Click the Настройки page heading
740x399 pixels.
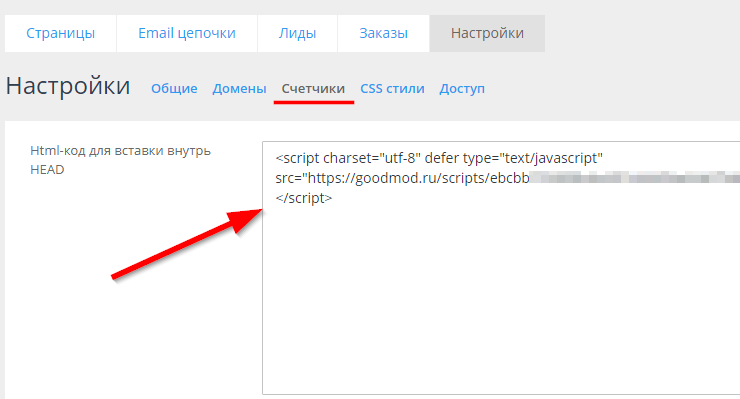[x=68, y=86]
